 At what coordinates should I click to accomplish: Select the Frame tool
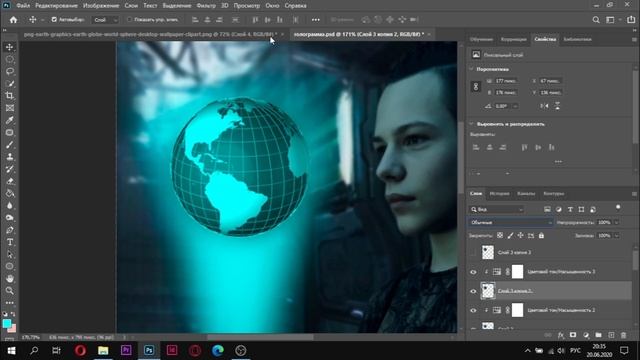(x=9, y=108)
